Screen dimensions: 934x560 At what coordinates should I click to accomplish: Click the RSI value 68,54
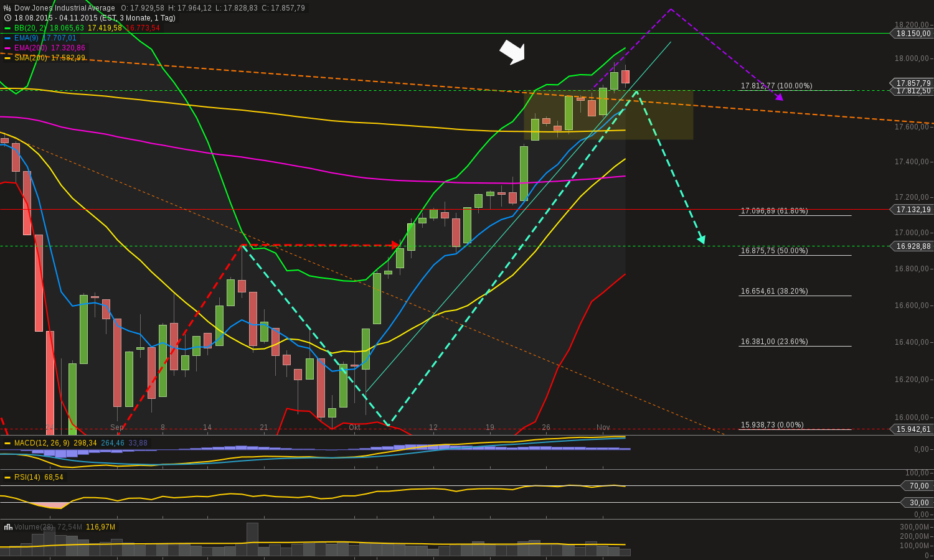(x=54, y=477)
